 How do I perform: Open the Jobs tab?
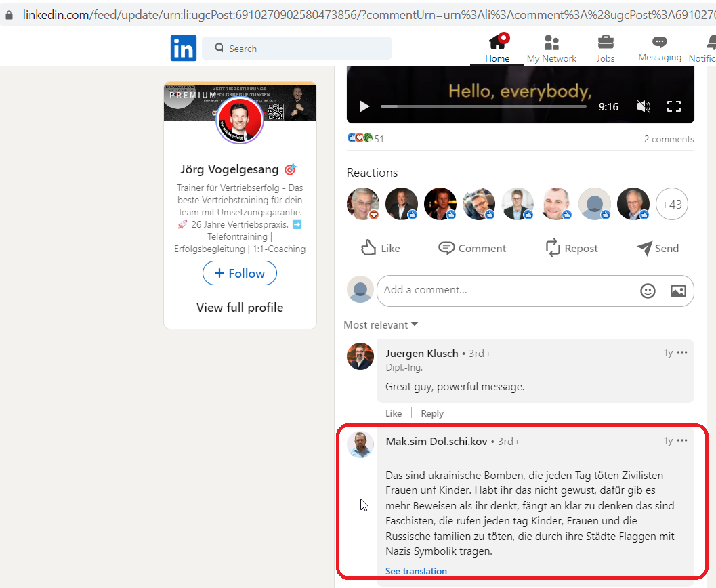(x=606, y=48)
